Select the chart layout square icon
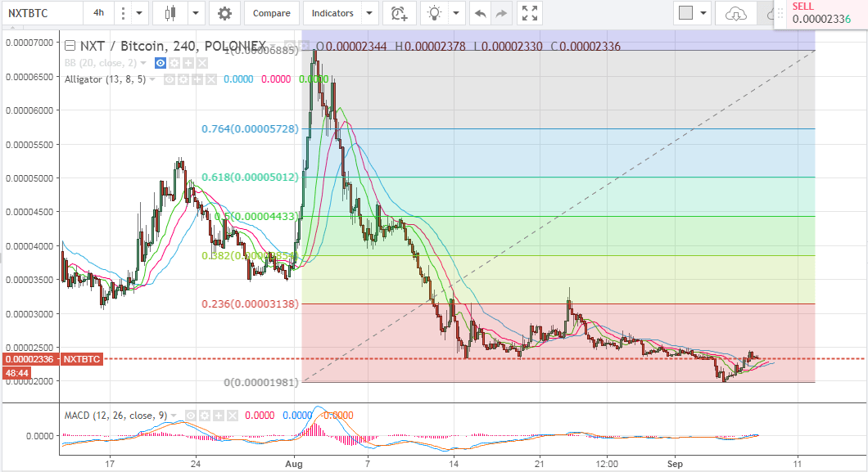The width and height of the screenshot is (868, 472). coord(685,13)
